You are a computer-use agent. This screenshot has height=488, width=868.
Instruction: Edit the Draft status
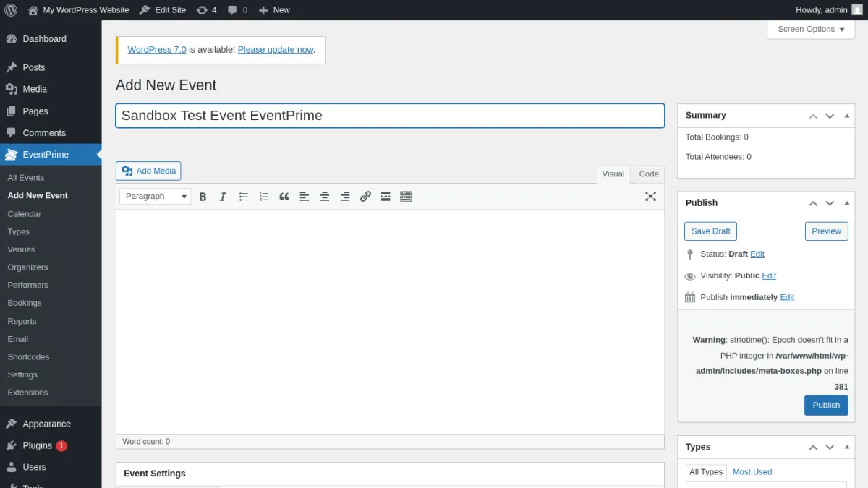point(757,254)
